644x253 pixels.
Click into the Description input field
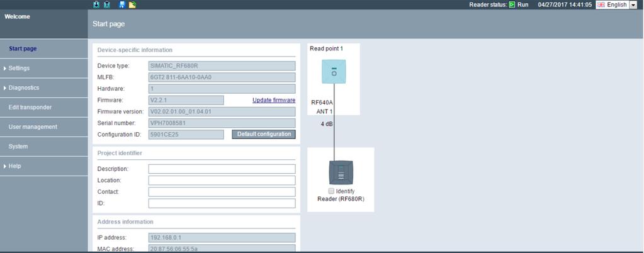222,169
